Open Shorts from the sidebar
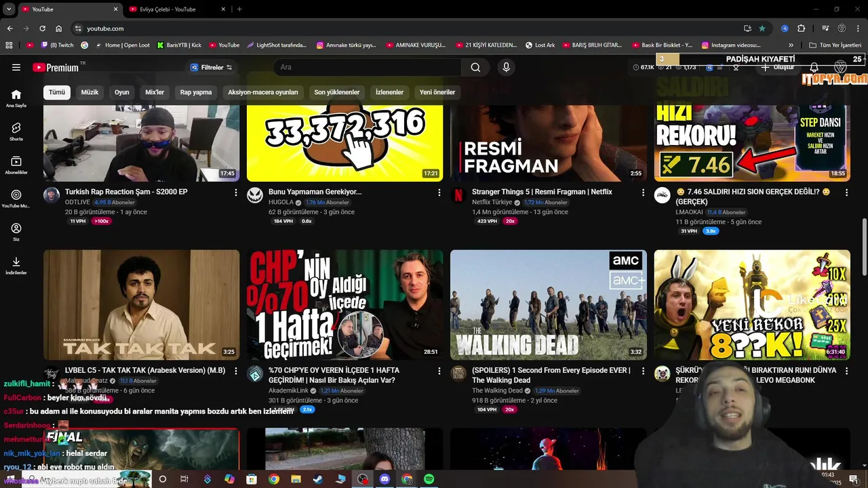Image resolution: width=868 pixels, height=488 pixels. (16, 131)
